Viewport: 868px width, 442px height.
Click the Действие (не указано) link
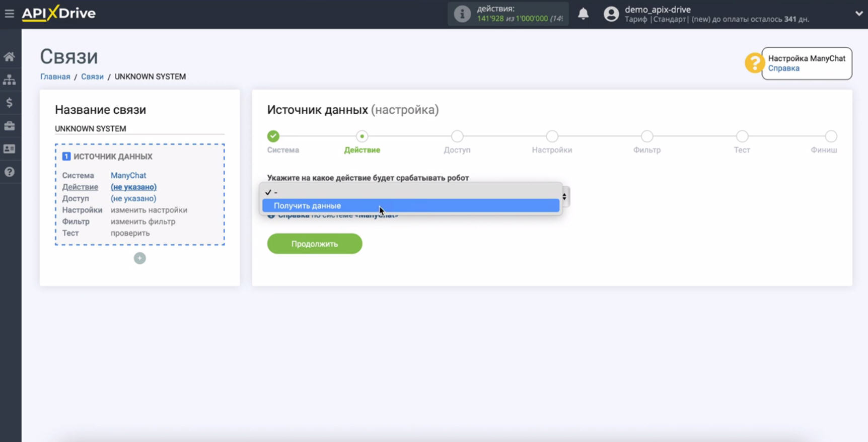point(133,187)
